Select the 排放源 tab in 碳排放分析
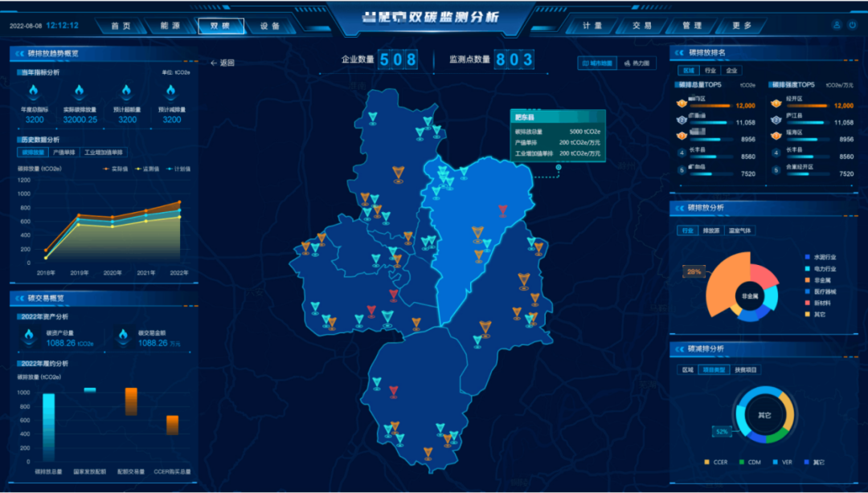This screenshot has width=868, height=493. pos(710,230)
